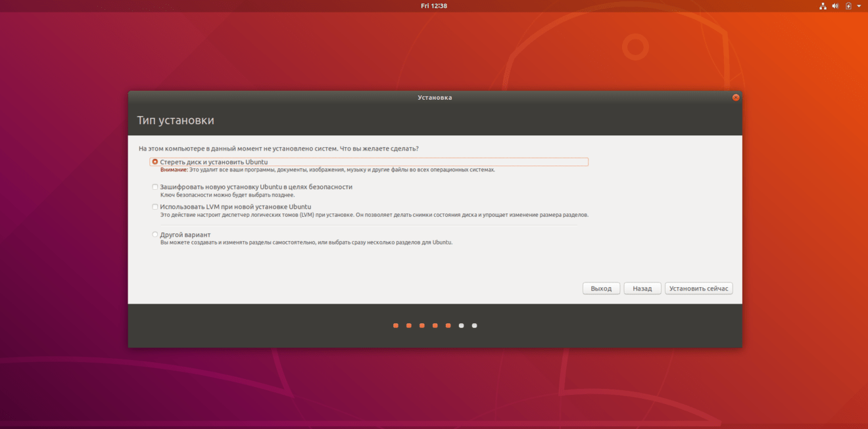This screenshot has height=429, width=868.
Task: Select the Стереть диск и установить Ubuntu option
Action: [155, 161]
